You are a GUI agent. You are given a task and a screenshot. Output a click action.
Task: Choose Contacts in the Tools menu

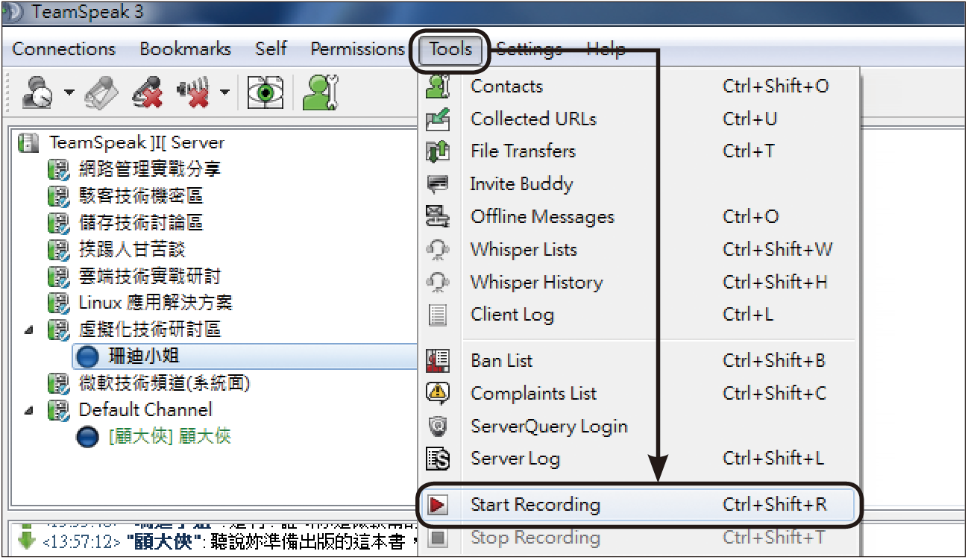(x=640, y=86)
